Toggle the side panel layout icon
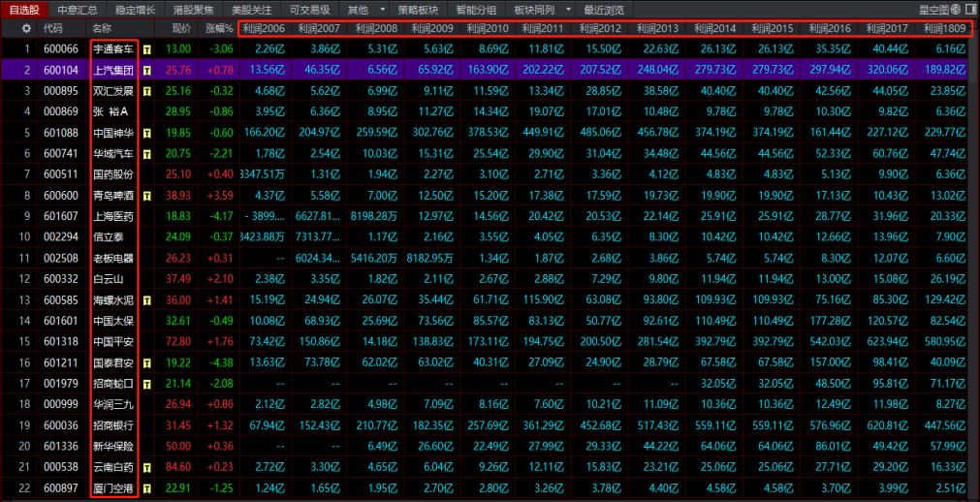The image size is (980, 502). coord(970,10)
